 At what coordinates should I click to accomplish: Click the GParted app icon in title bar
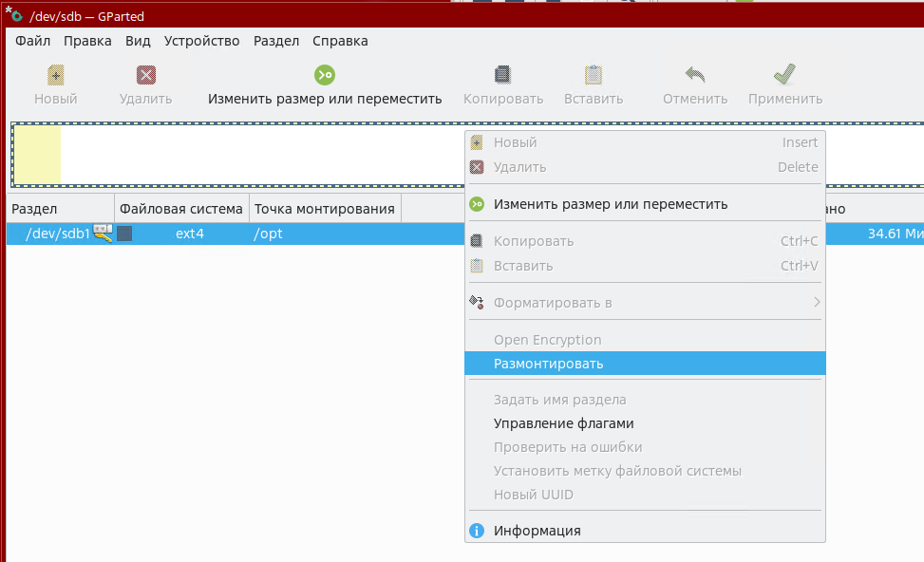(x=17, y=16)
